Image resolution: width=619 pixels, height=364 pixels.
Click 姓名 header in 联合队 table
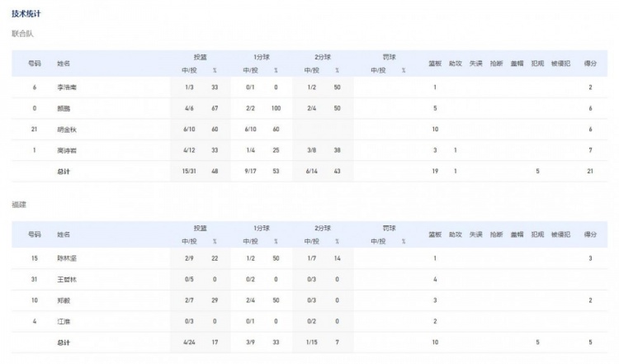(64, 63)
